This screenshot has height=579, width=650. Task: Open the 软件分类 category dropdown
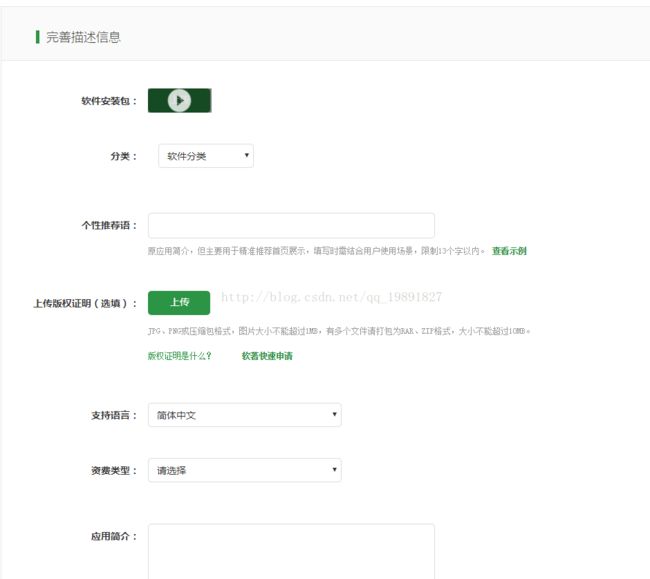pyautogui.click(x=206, y=156)
